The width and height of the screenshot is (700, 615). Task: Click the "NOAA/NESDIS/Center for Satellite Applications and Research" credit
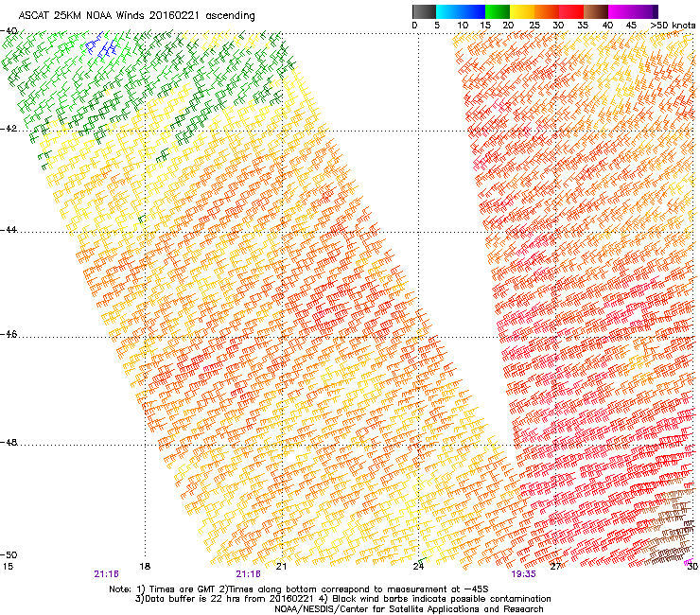[409, 609]
